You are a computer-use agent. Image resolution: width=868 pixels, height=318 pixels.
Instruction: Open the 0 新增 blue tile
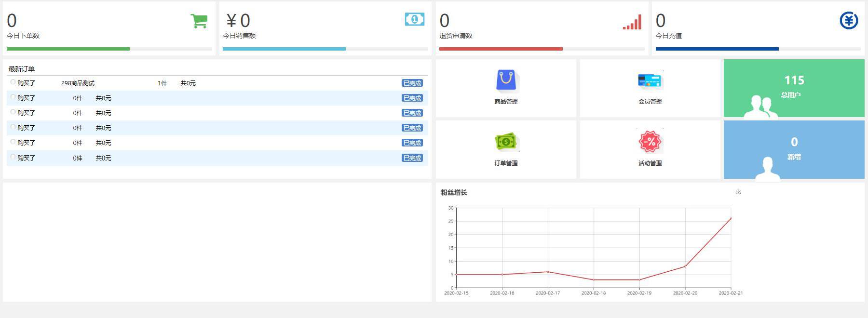point(794,150)
